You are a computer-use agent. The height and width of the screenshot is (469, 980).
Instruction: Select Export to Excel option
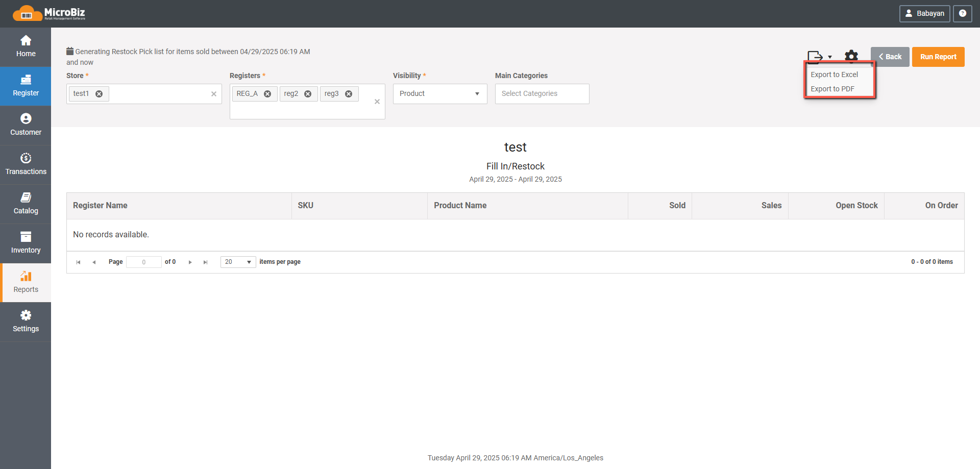pyautogui.click(x=835, y=75)
